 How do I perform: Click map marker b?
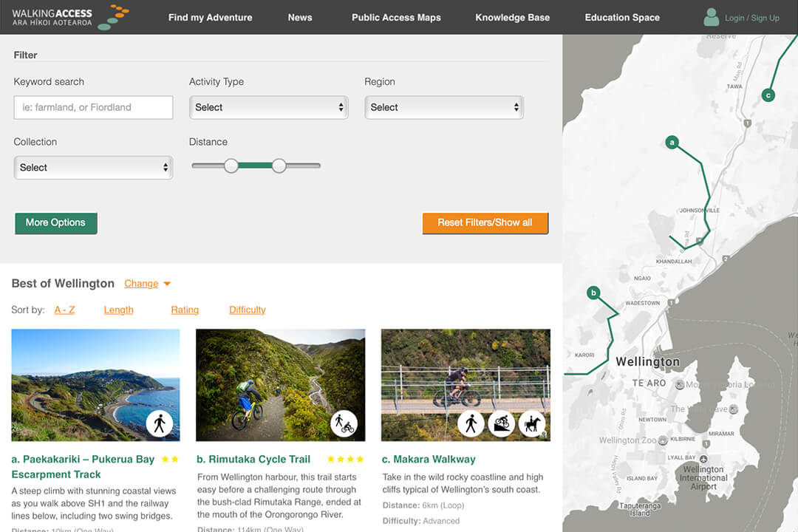click(x=593, y=293)
